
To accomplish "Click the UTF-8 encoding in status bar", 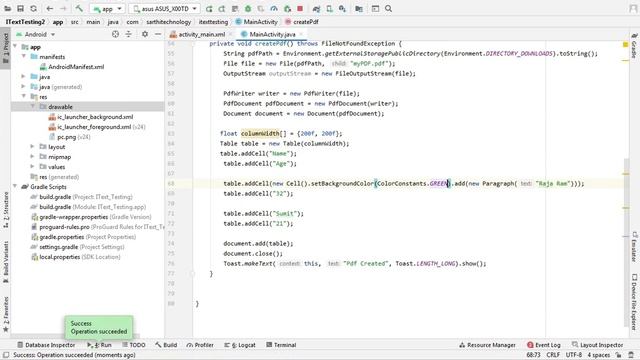I will pyautogui.click(x=573, y=355).
